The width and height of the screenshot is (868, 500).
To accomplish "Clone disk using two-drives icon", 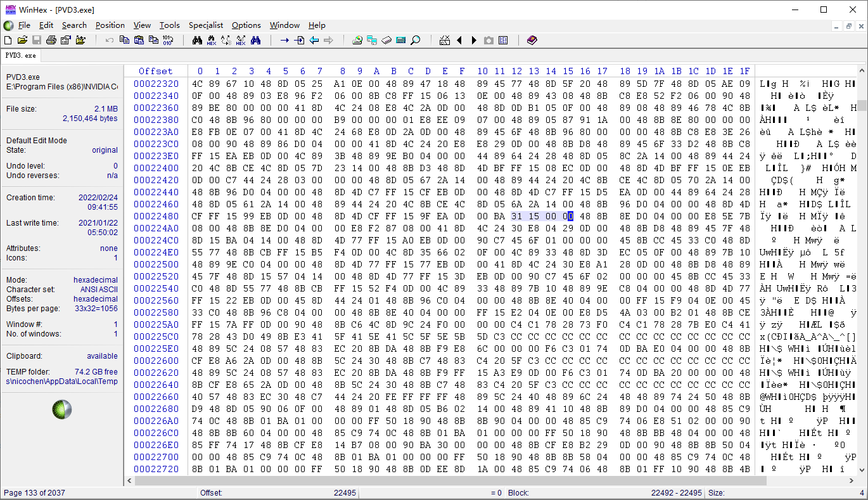I will click(372, 40).
